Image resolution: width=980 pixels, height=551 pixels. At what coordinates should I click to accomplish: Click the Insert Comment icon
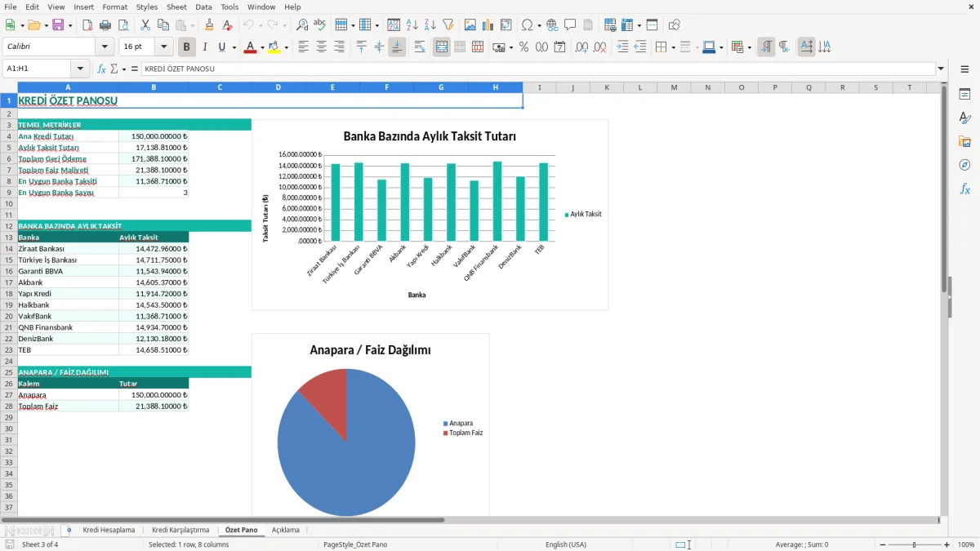570,25
